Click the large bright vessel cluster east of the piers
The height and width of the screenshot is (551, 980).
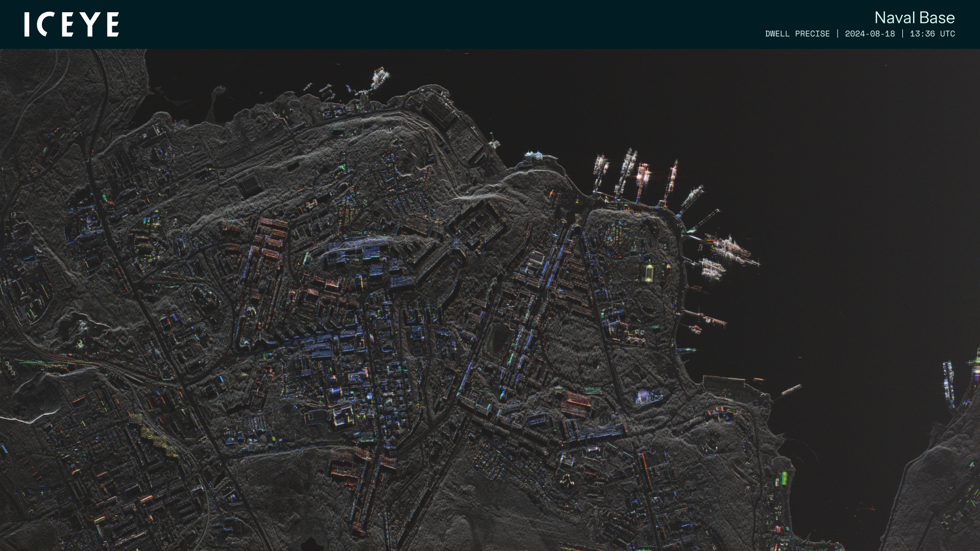click(730, 249)
